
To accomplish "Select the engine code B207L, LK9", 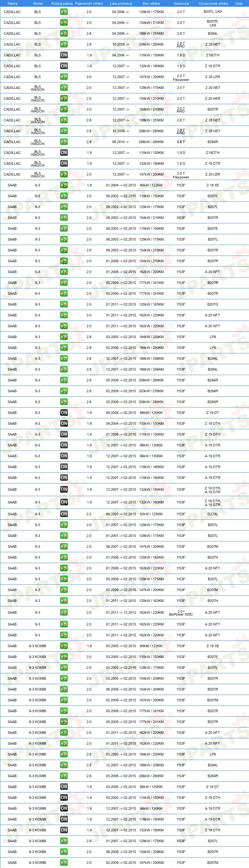I will (x=213, y=11).
